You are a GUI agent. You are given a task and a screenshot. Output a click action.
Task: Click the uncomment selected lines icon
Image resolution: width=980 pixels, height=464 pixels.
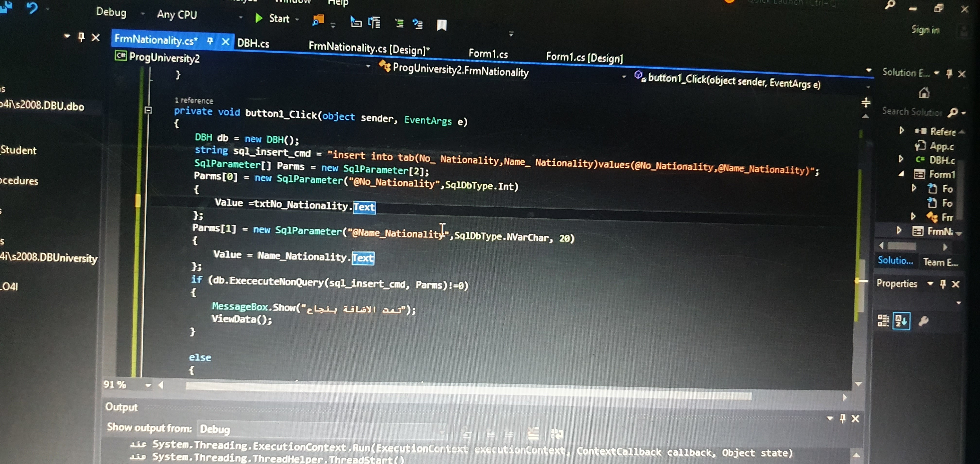click(x=417, y=24)
